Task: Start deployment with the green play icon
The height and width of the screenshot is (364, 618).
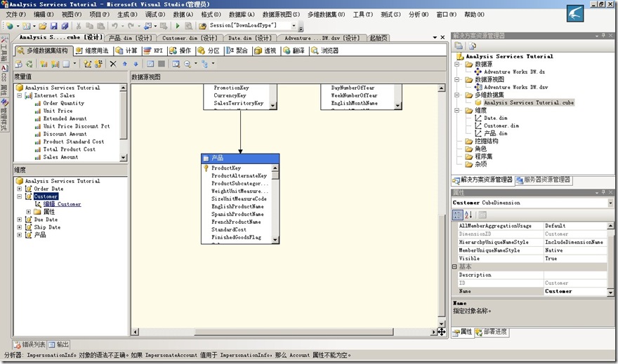Action: click(178, 26)
